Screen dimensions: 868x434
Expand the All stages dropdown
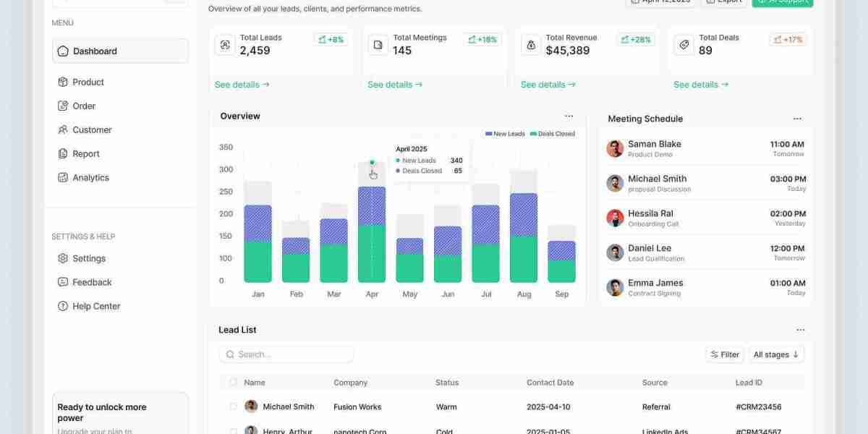tap(776, 354)
